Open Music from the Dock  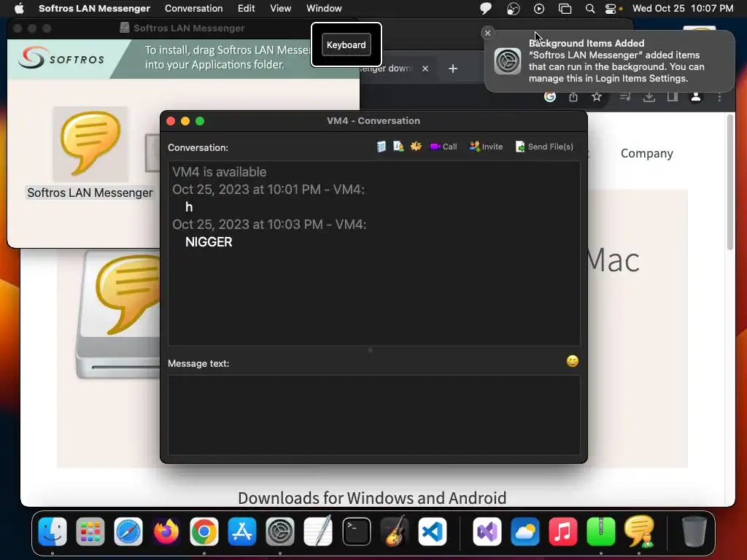point(562,531)
